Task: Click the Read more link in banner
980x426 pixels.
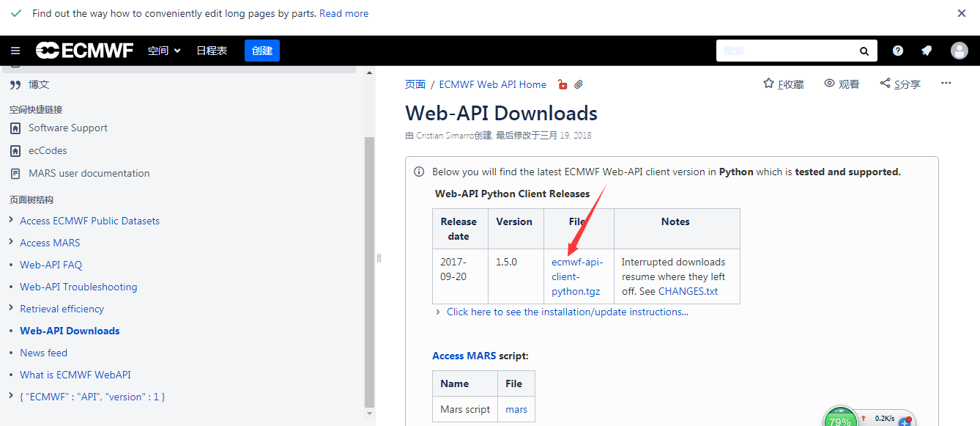Action: point(344,13)
